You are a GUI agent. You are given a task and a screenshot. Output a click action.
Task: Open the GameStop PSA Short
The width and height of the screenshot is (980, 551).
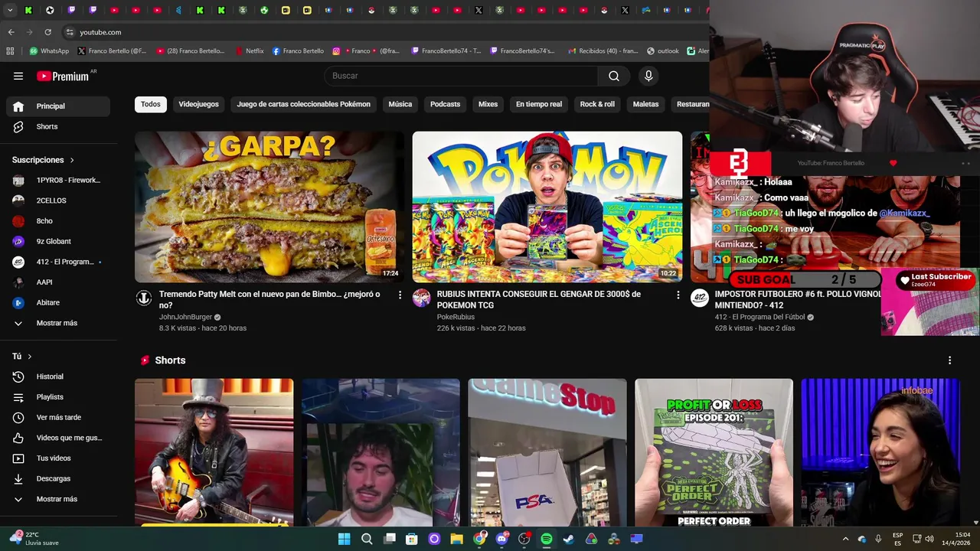tap(547, 452)
